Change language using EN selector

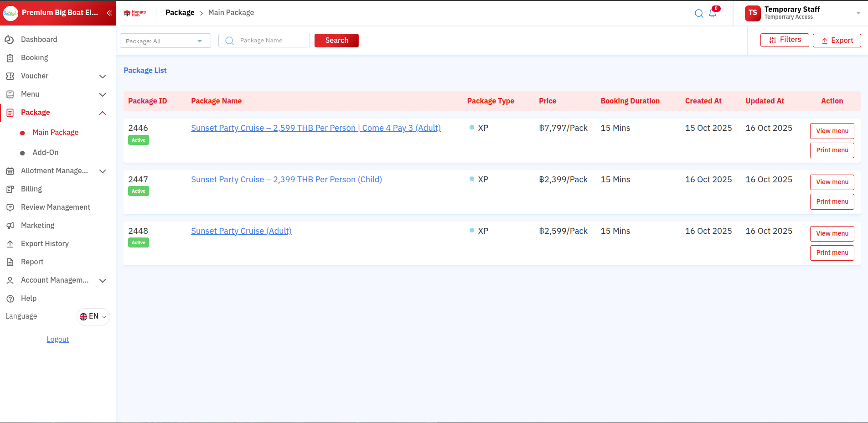click(93, 317)
